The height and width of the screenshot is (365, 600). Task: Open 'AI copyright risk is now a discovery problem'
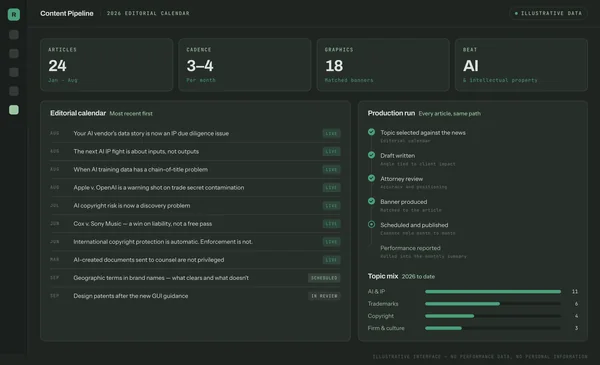click(x=132, y=206)
